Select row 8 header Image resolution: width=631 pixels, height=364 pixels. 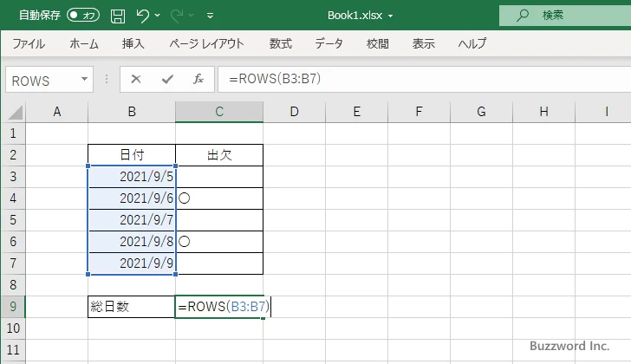13,285
